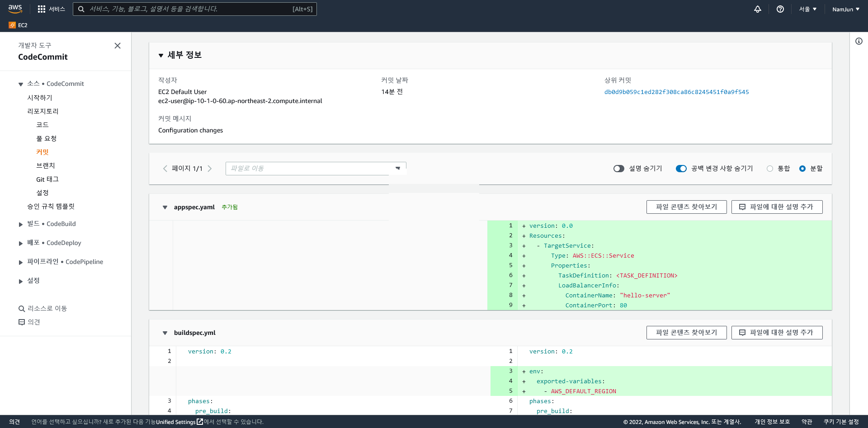868x428 pixels.
Task: Browse file contents for buildspec.yml
Action: point(686,333)
